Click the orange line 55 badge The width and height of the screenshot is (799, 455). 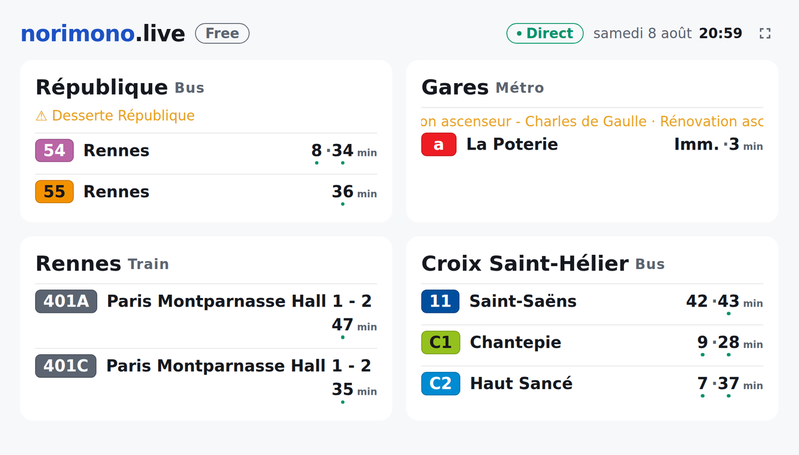coord(55,192)
